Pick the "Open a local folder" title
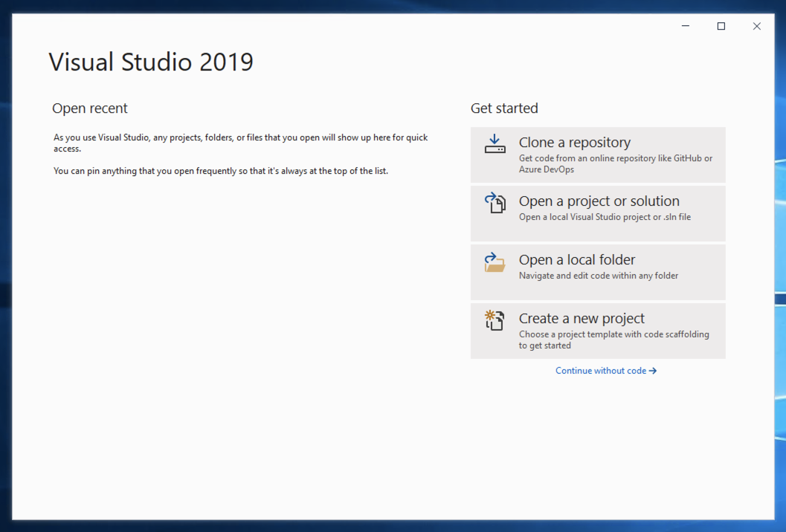This screenshot has height=532, width=786. 576,260
